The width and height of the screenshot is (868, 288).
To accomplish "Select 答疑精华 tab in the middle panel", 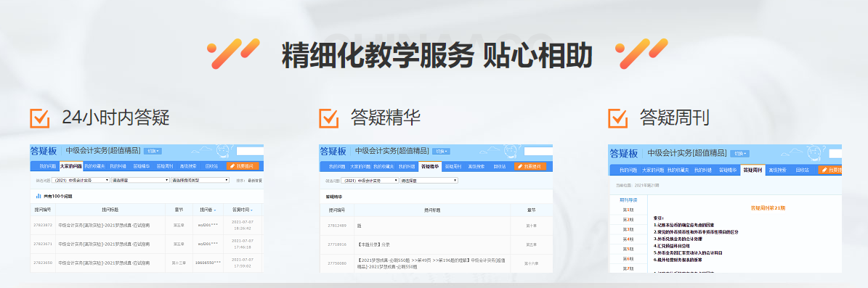I will pyautogui.click(x=430, y=166).
